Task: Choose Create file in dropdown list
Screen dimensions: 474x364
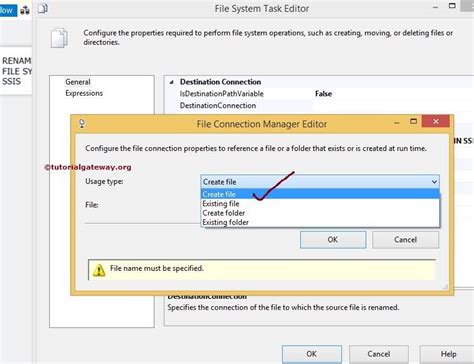Action: [x=320, y=194]
